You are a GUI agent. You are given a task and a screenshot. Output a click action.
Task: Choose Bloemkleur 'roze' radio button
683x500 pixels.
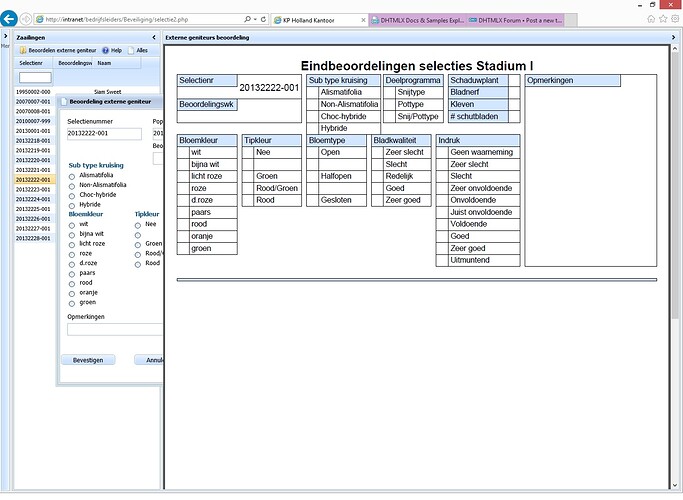(72, 255)
